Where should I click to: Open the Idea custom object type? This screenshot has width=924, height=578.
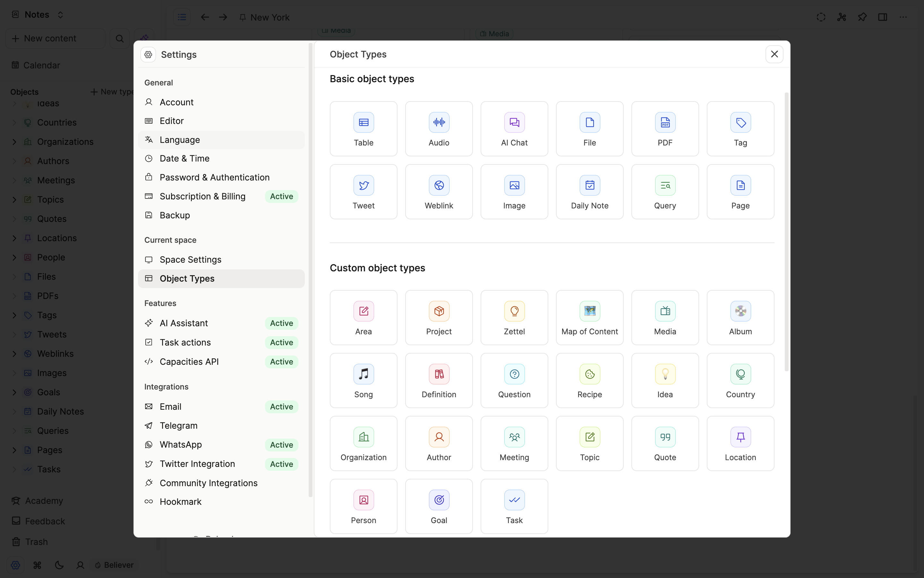tap(665, 381)
